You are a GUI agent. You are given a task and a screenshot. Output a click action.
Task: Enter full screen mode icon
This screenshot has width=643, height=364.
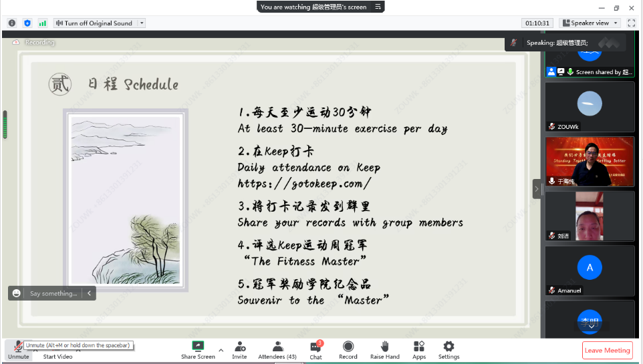pyautogui.click(x=632, y=23)
